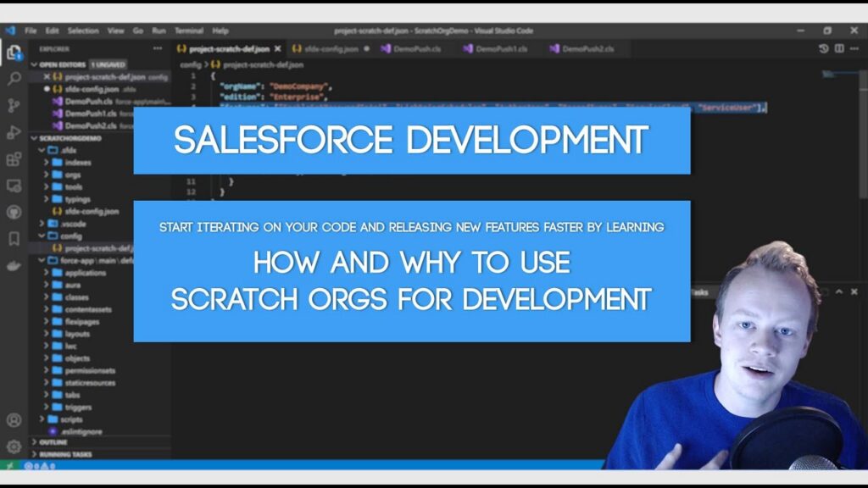Expand the permissionsets folder
This screenshot has width=868, height=488.
[47, 370]
